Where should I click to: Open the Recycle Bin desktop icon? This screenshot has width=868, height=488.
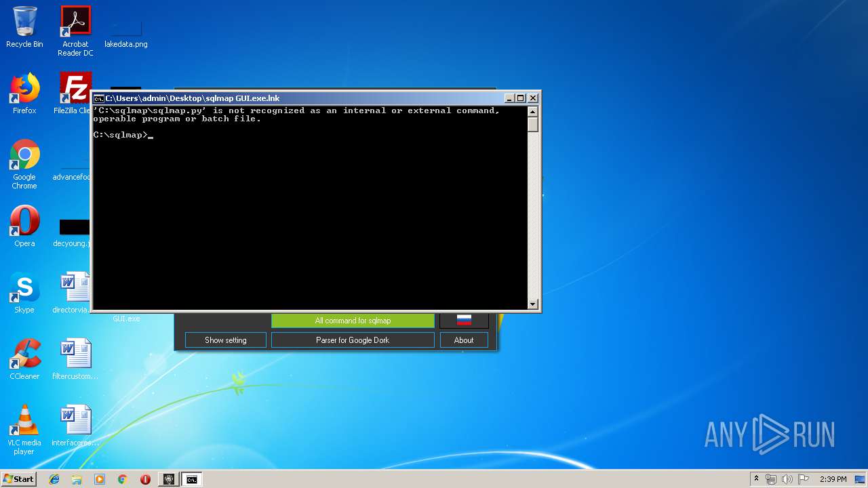pyautogui.click(x=24, y=27)
